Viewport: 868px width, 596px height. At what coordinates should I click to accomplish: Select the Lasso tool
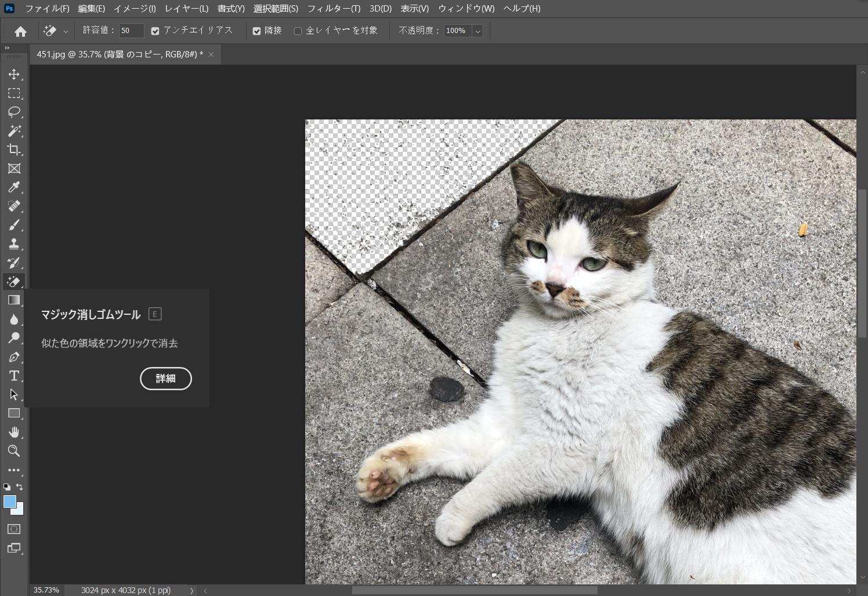pos(14,112)
